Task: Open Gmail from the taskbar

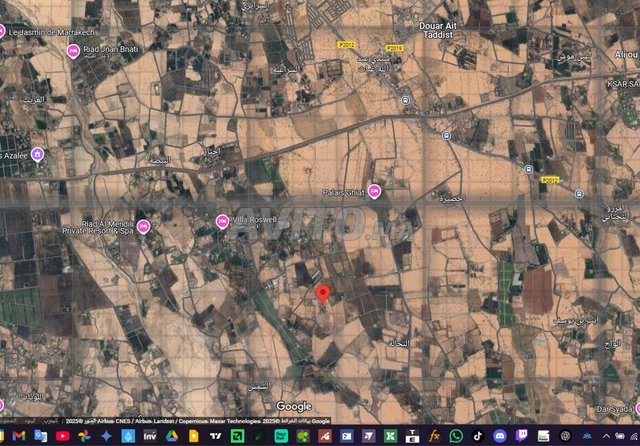Action: (19, 436)
